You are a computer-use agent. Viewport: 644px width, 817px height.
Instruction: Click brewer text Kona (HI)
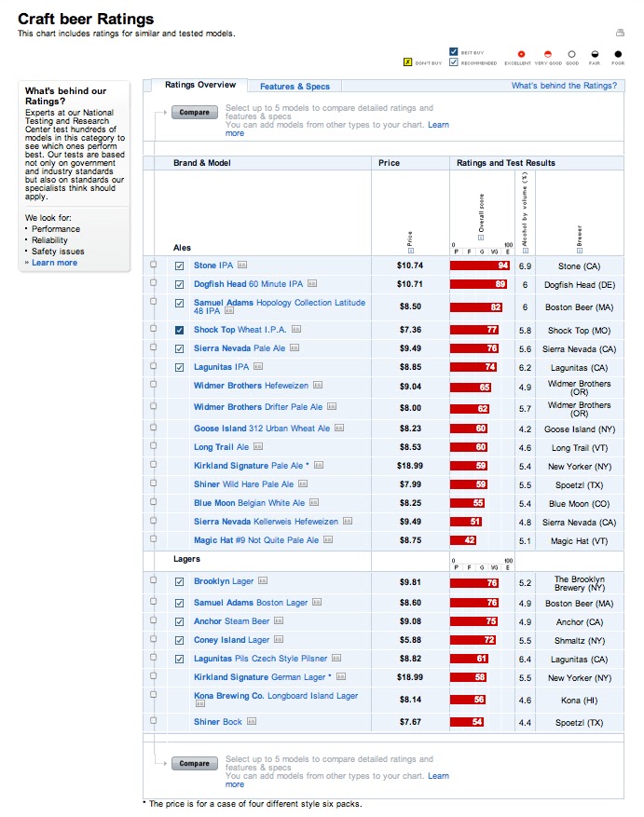[x=580, y=701]
